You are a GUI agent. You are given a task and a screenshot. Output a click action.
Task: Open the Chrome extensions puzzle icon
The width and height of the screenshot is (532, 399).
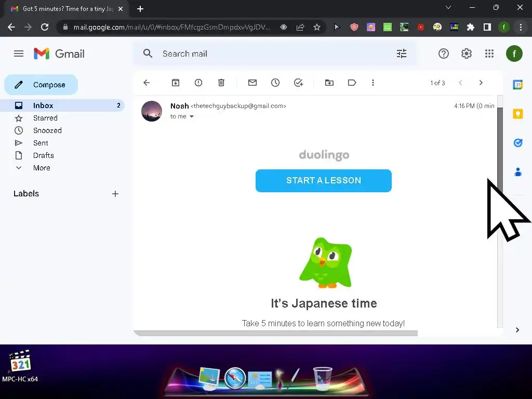click(471, 27)
